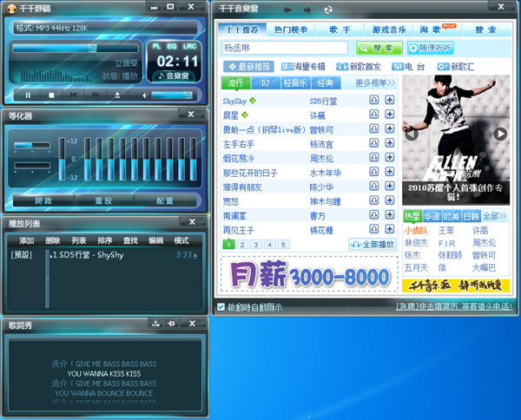Image resolution: width=521 pixels, height=420 pixels.
Task: Expand the 更多榜单 chart list
Action: point(375,83)
